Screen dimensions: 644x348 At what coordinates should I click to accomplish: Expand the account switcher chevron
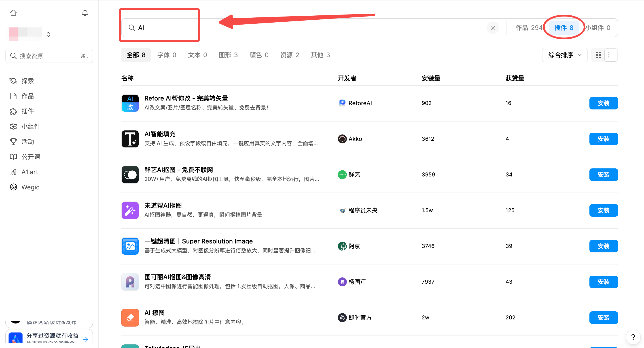coord(48,34)
